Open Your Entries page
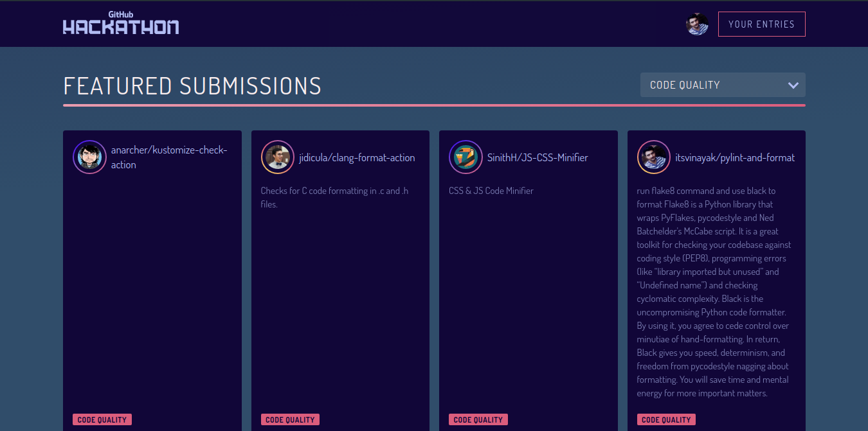This screenshot has height=431, width=868. [x=761, y=24]
